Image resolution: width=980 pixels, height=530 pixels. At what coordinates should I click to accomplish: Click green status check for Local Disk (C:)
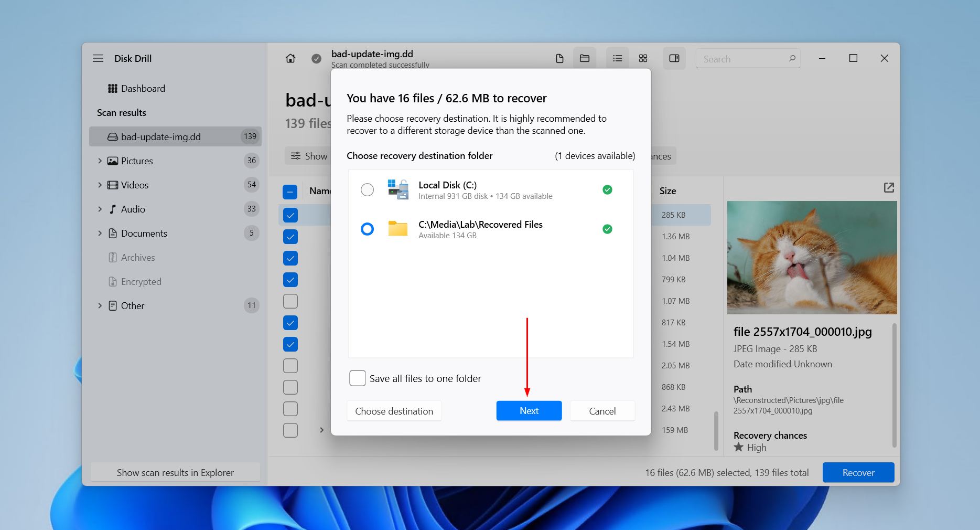tap(607, 189)
